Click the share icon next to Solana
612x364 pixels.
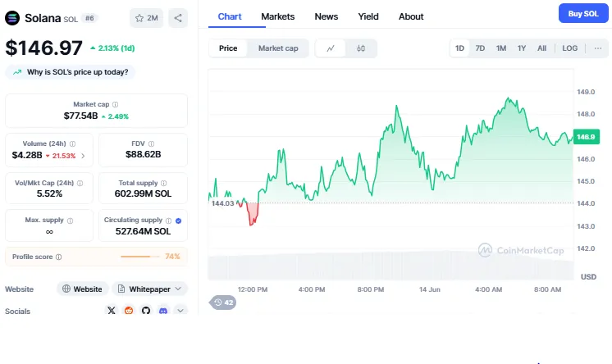pyautogui.click(x=179, y=17)
